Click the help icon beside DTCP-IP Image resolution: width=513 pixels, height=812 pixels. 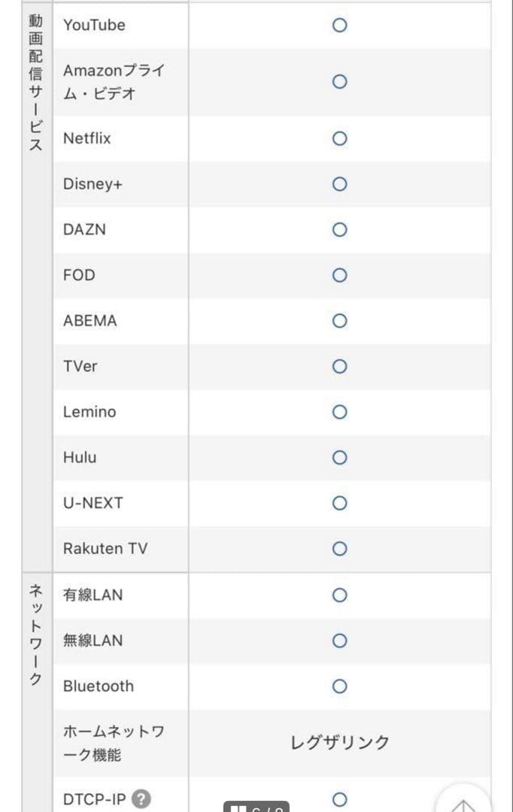(141, 798)
